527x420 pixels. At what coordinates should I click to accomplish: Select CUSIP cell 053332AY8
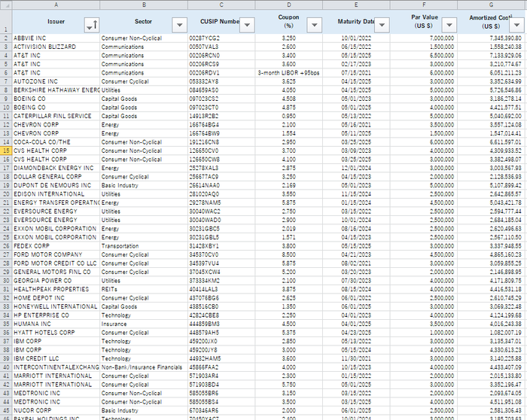tap(221, 81)
